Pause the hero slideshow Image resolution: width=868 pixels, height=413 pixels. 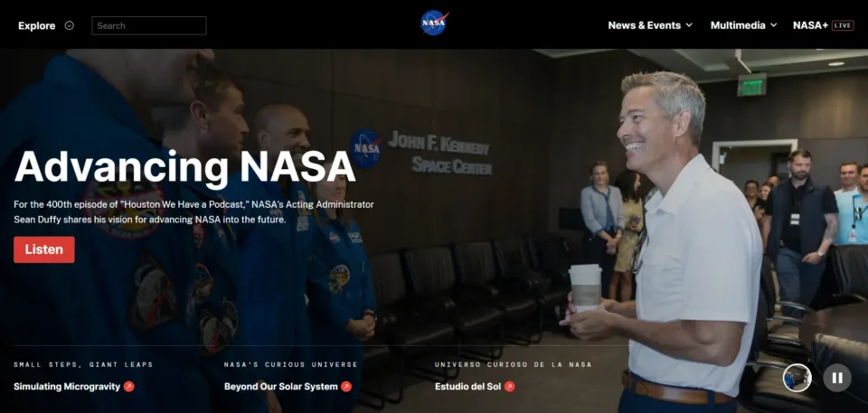click(x=837, y=378)
